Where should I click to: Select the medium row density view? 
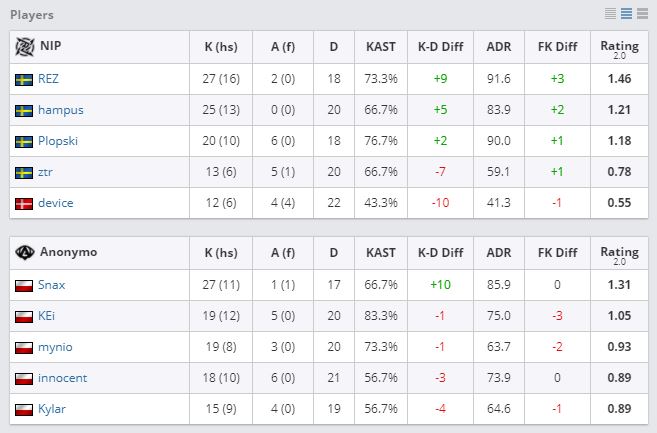pos(627,14)
